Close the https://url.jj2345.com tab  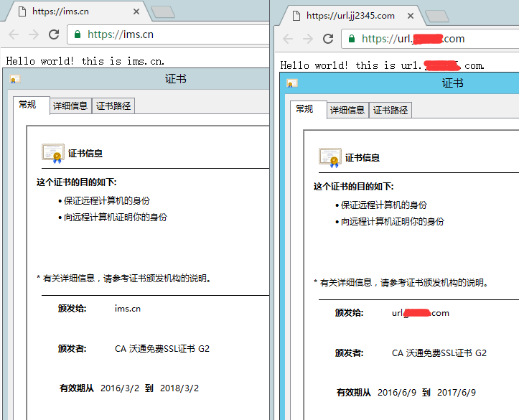click(410, 16)
